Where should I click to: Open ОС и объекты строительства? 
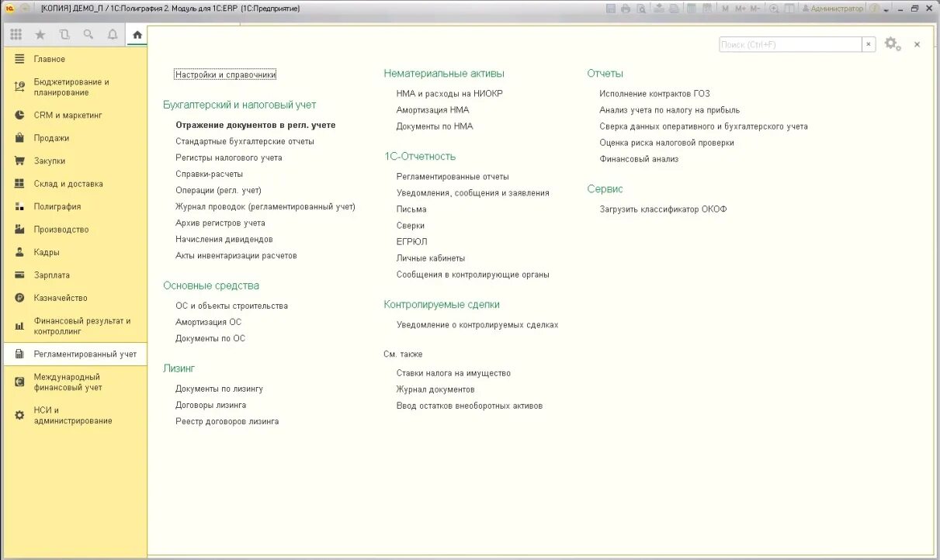coord(231,306)
